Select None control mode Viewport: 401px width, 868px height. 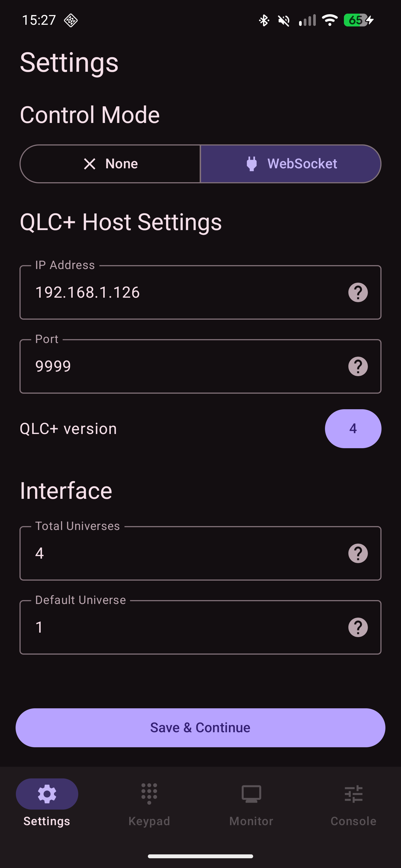(x=110, y=164)
